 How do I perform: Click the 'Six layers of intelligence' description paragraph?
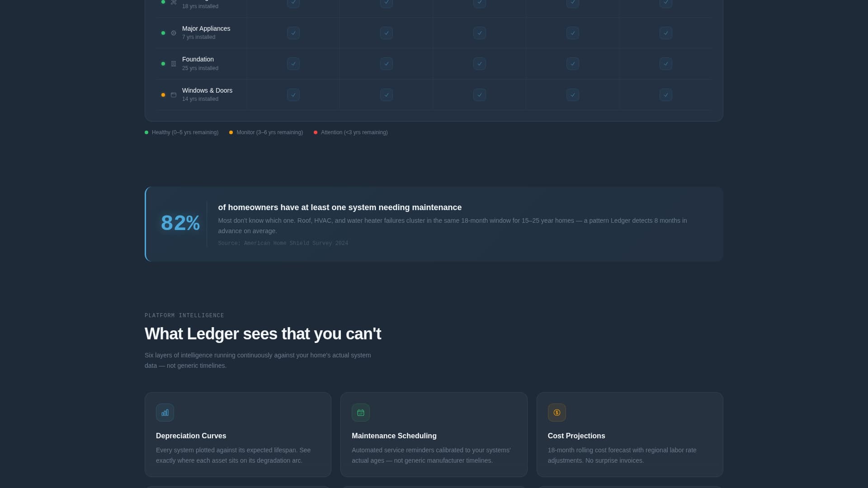pos(258,361)
